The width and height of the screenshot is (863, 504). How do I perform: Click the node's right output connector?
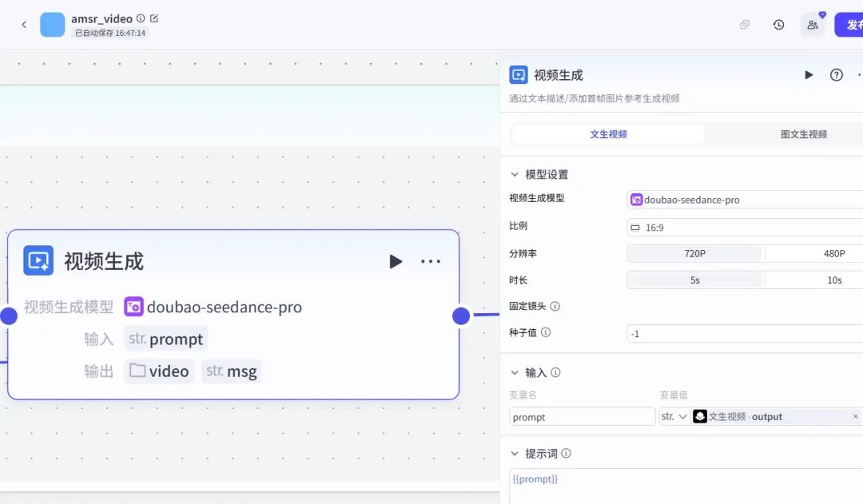point(461,315)
